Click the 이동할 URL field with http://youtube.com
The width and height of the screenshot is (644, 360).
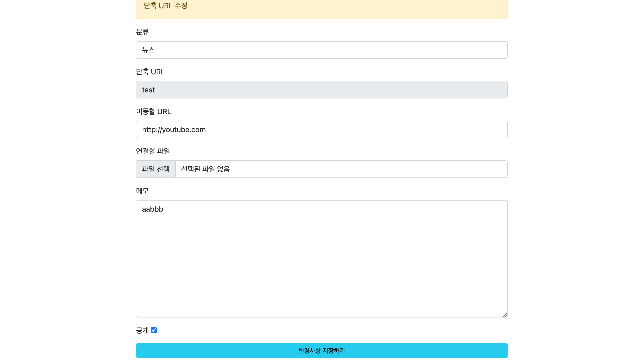point(322,129)
